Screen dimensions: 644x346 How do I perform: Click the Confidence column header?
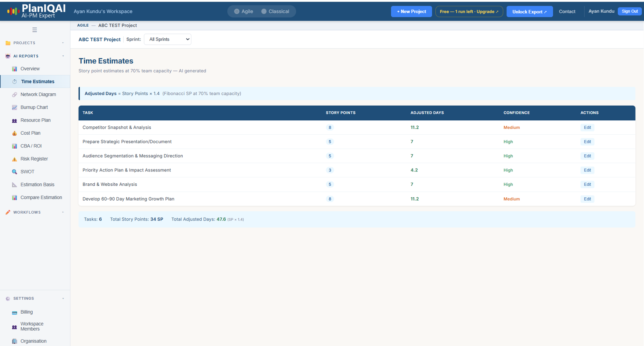point(516,113)
